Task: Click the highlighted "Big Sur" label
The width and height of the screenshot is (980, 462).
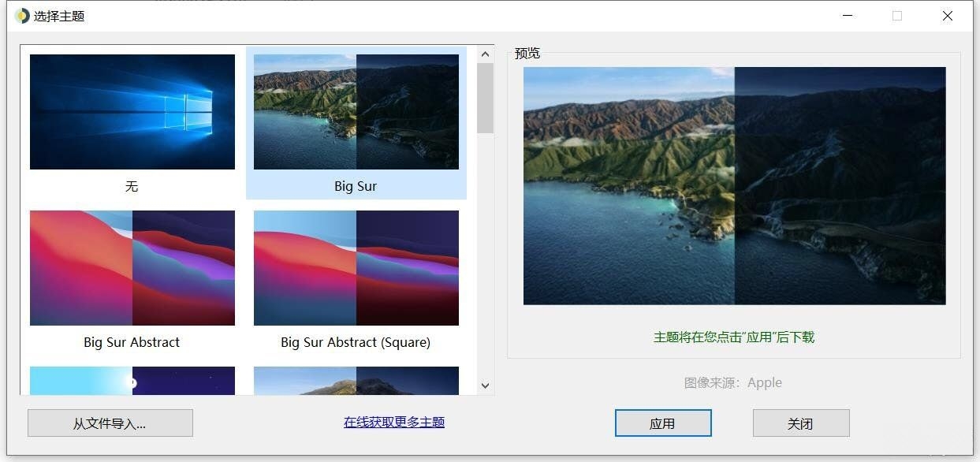Action: 356,186
